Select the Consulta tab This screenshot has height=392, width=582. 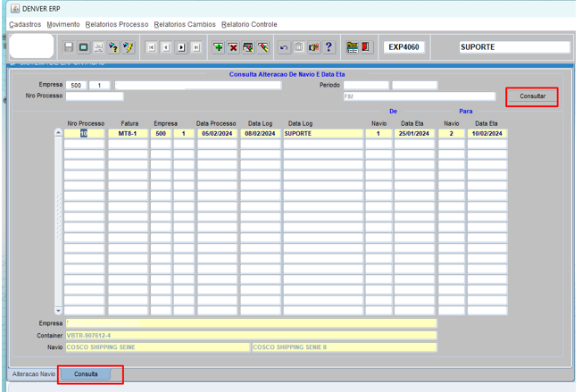(x=86, y=374)
